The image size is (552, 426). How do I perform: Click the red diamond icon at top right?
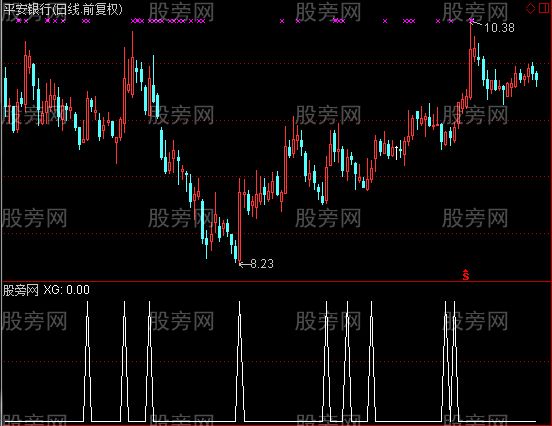530,8
